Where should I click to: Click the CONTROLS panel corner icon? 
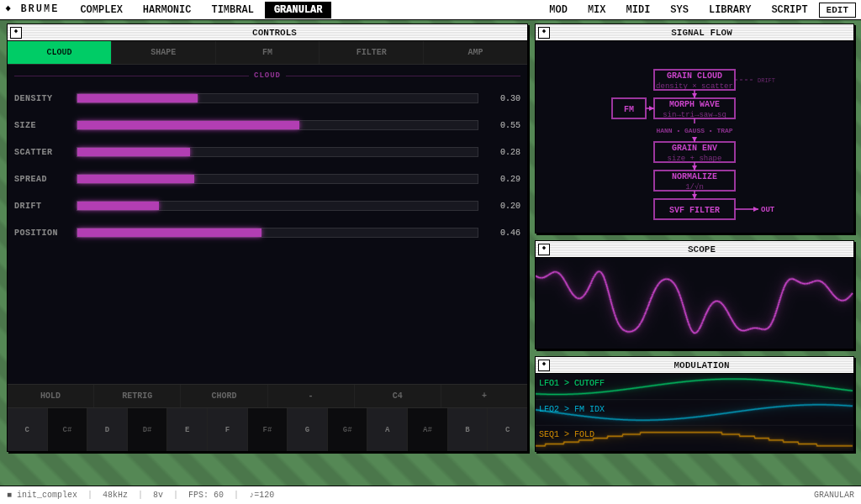tap(16, 32)
